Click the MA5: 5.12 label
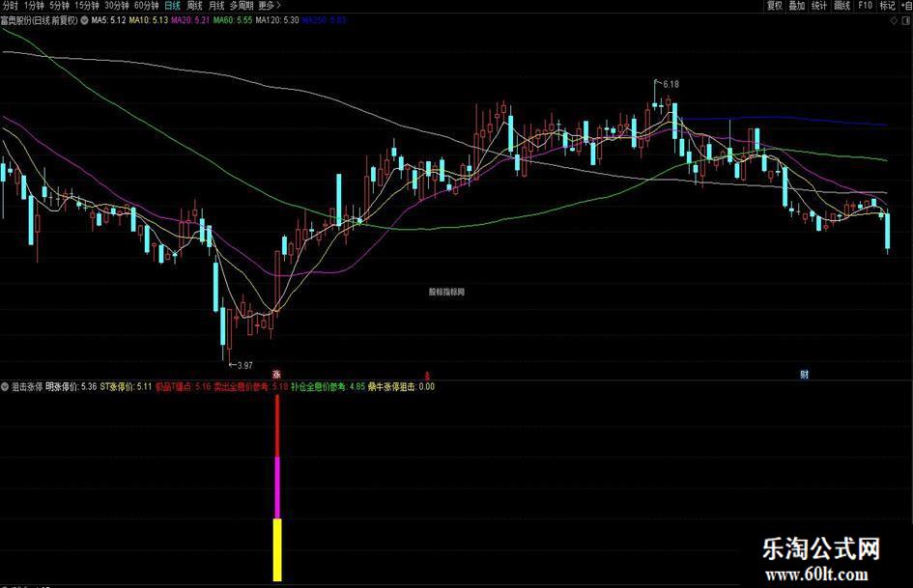Viewport: 913px width, 588px height. [x=108, y=20]
